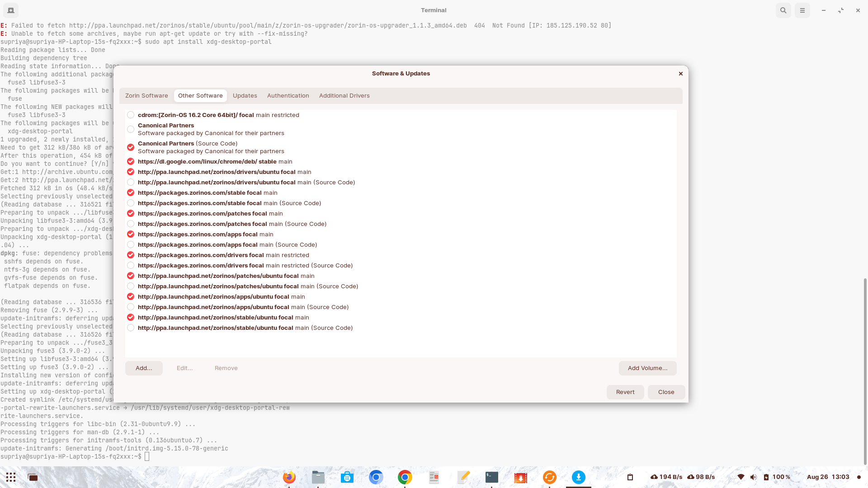Viewport: 868px width, 488px height.
Task: Disable the dl.google.com chrome stable source
Action: click(x=131, y=162)
